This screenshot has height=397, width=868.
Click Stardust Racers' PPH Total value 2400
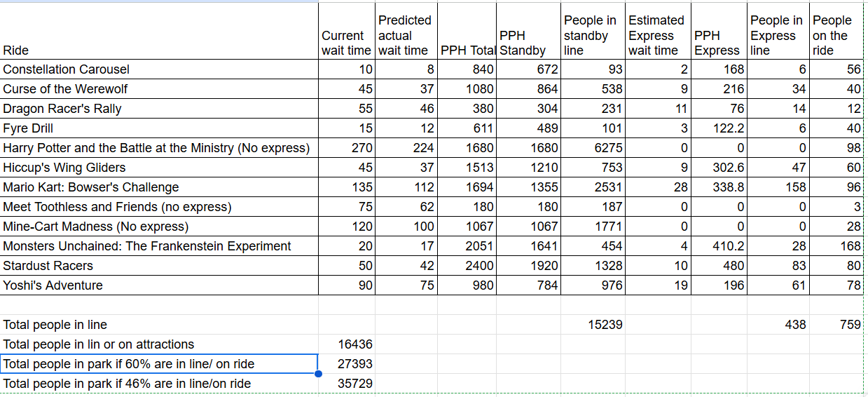467,266
